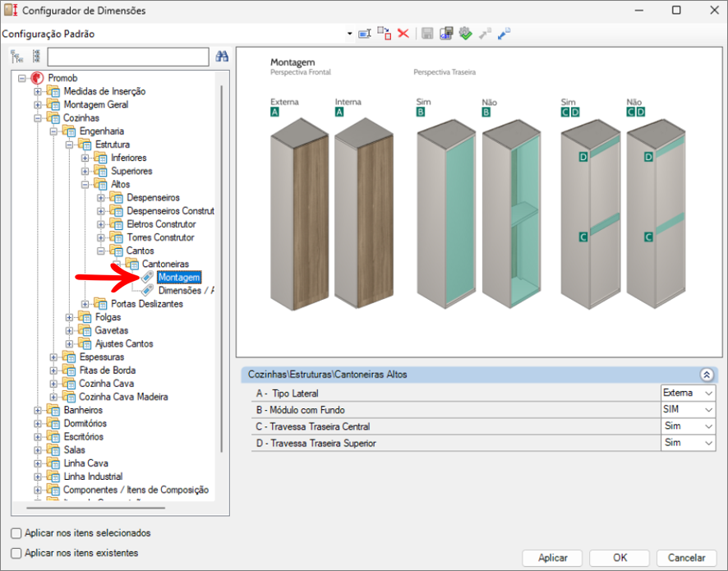Click the Promob root logo icon
The image size is (728, 571).
pos(37,78)
